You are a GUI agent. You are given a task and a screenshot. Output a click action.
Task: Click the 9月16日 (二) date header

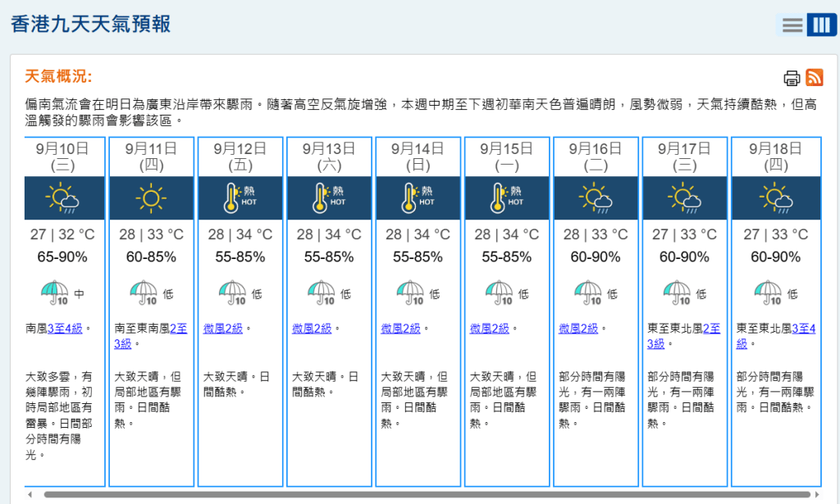[596, 157]
